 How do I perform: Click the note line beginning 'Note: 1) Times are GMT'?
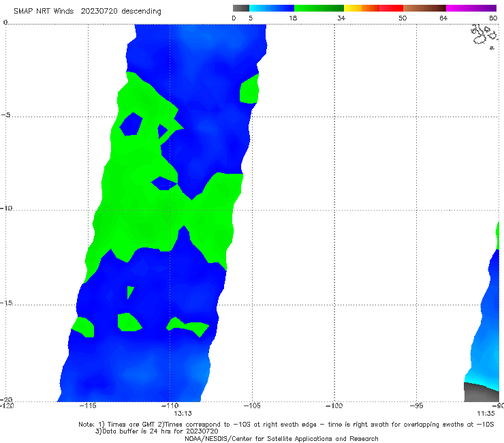(x=286, y=425)
